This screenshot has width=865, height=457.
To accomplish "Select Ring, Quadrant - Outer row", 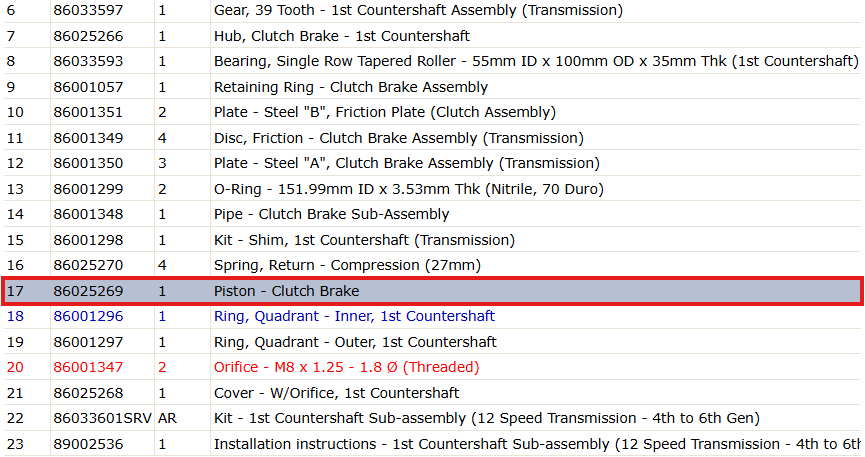I will click(432, 342).
